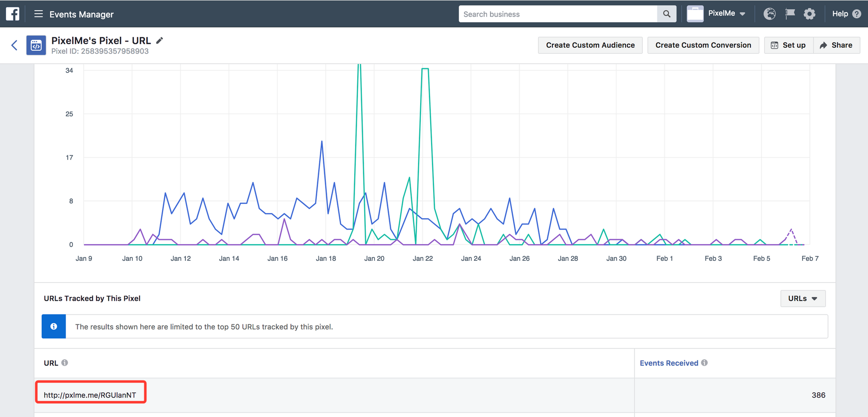This screenshot has height=417, width=868.
Task: Edit the pixel name with the pencil icon
Action: coord(160,40)
